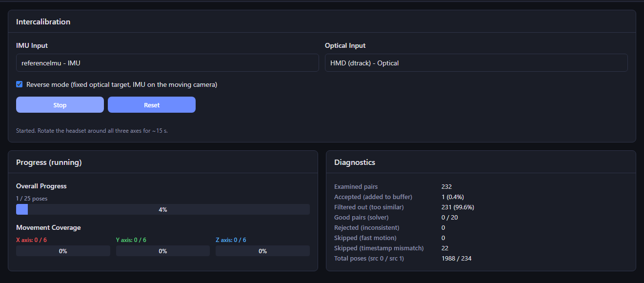Click the Reverse mode label text

coord(121,84)
